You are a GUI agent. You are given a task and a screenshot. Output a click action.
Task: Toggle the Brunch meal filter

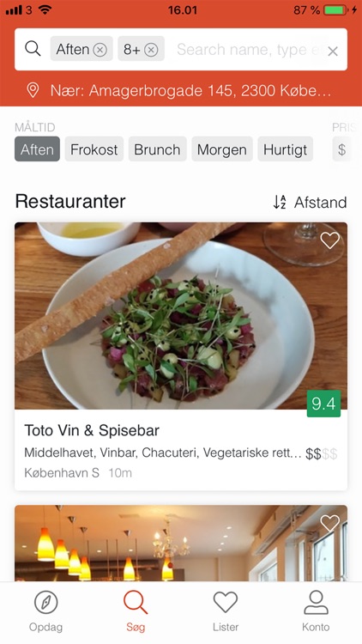157,149
